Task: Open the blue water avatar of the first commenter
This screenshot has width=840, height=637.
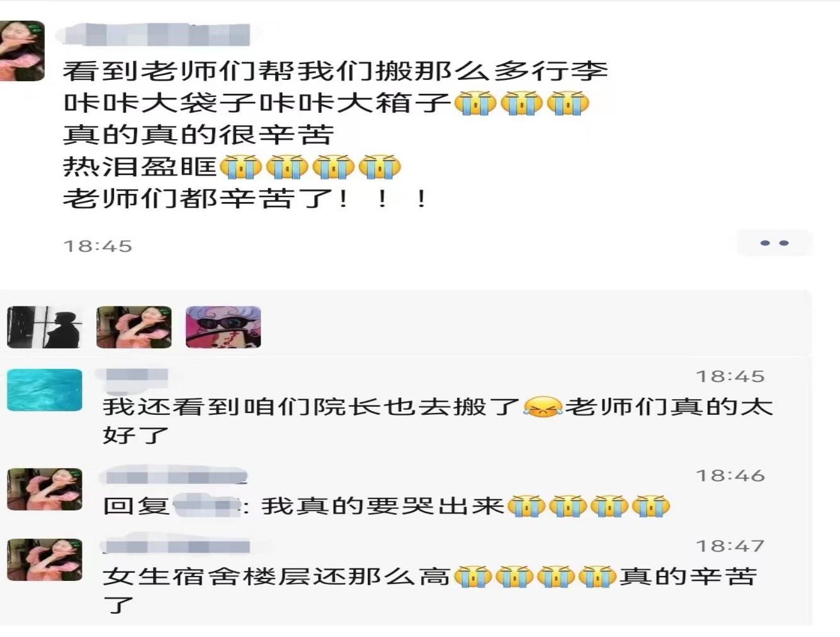Action: click(45, 390)
